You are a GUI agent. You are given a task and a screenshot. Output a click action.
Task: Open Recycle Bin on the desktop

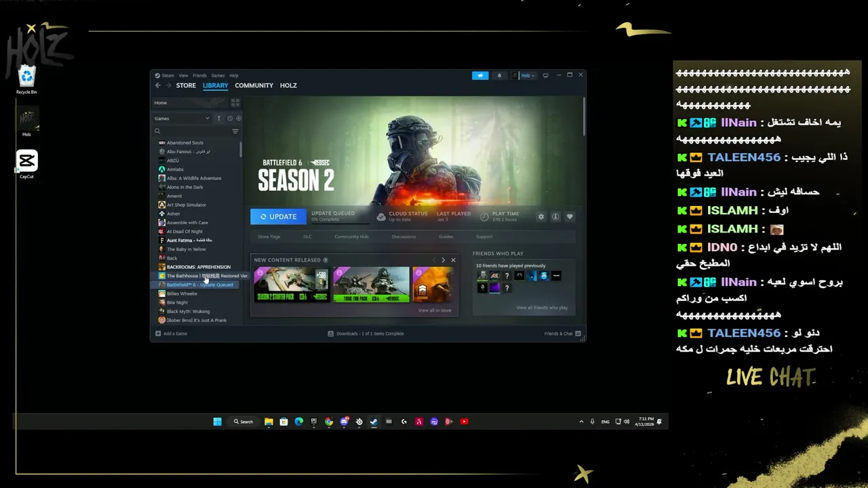click(26, 80)
